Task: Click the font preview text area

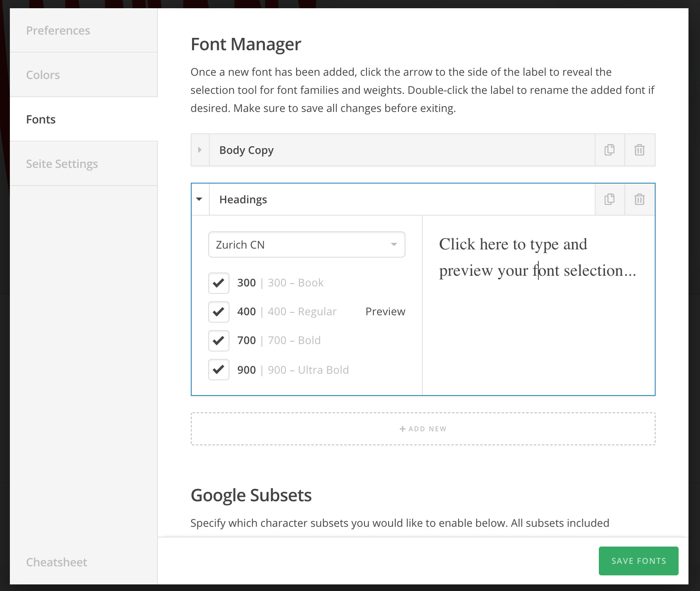Action: point(539,305)
